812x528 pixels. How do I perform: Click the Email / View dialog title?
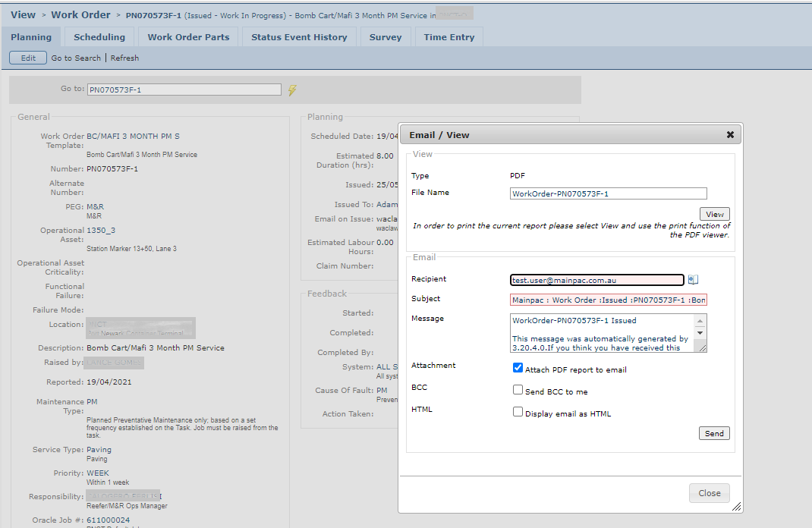tap(439, 135)
